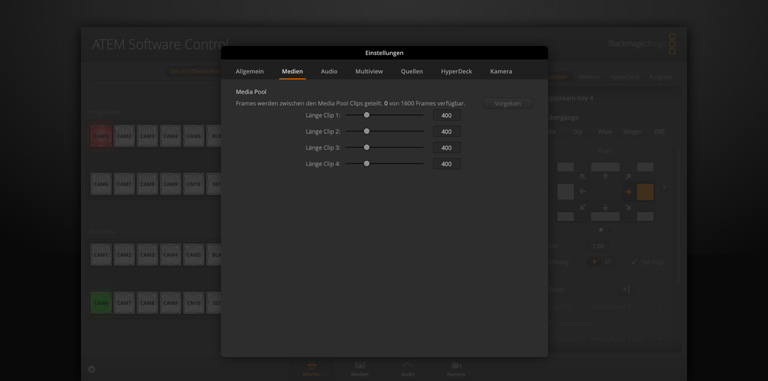Switch to the Allgemein settings tab
The width and height of the screenshot is (768, 381).
click(250, 71)
